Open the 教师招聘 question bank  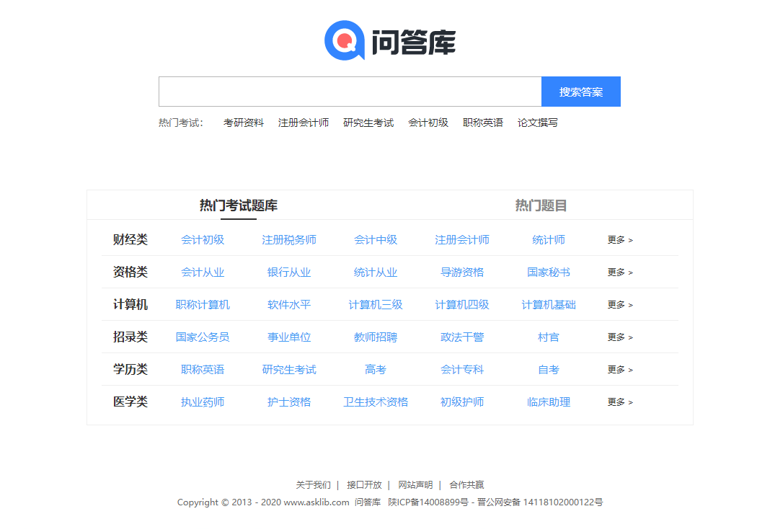click(x=376, y=337)
